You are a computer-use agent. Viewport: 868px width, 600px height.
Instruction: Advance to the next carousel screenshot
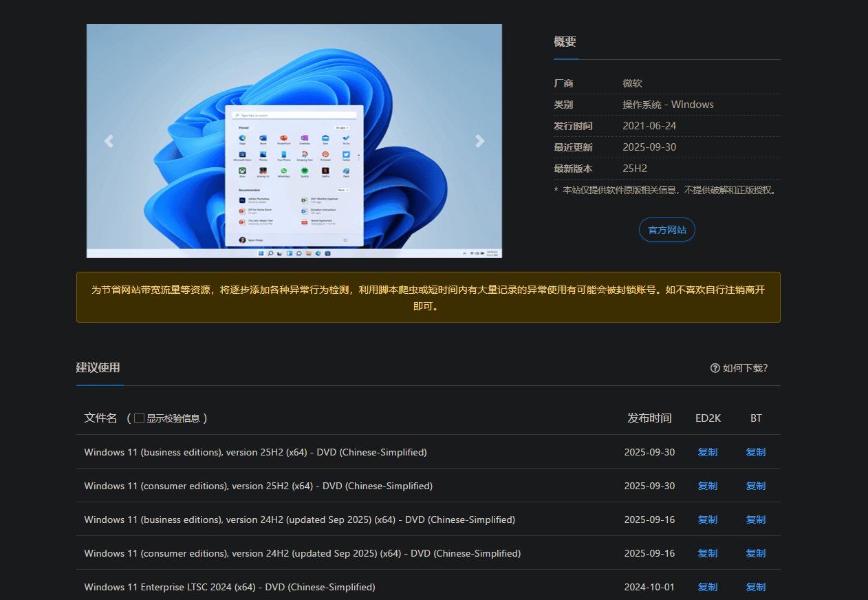click(x=480, y=141)
